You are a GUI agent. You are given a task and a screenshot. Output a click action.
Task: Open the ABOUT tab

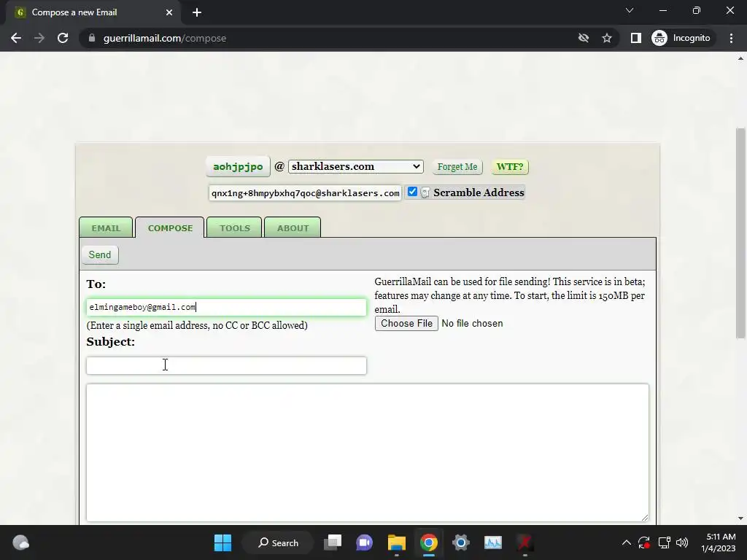(293, 227)
